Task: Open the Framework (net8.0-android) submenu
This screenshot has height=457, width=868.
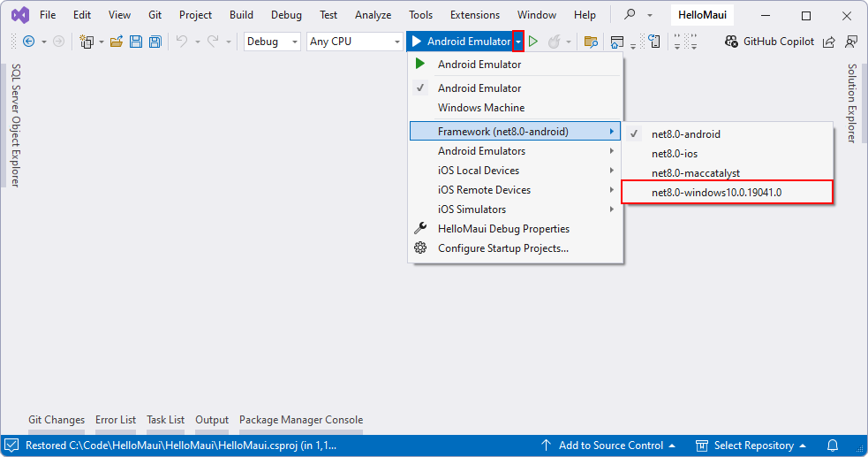Action: pos(516,132)
